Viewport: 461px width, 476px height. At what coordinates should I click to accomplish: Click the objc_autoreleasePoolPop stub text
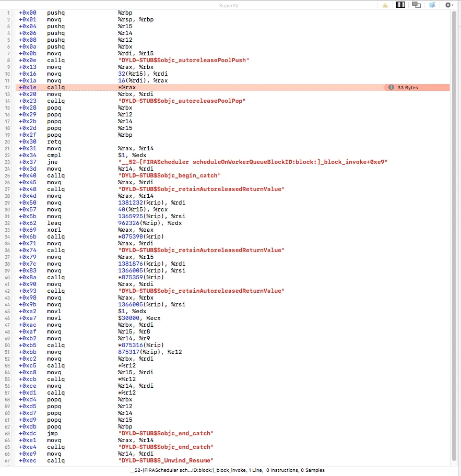pos(182,101)
